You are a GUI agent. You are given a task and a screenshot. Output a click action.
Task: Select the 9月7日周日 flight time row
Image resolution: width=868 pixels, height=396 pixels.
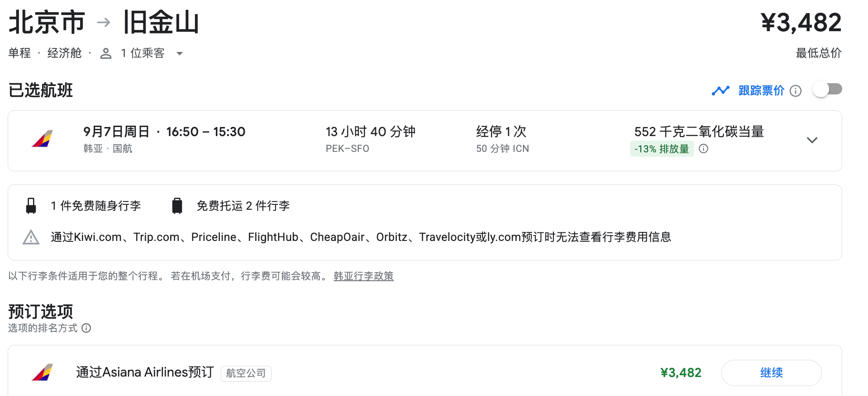click(164, 132)
